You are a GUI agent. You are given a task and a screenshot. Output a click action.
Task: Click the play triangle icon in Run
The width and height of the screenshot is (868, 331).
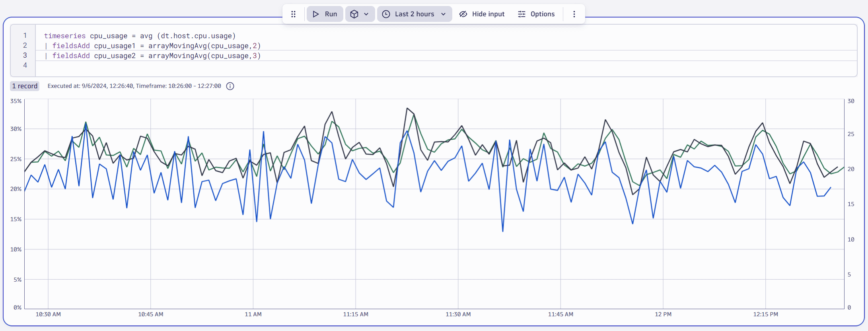coord(316,14)
